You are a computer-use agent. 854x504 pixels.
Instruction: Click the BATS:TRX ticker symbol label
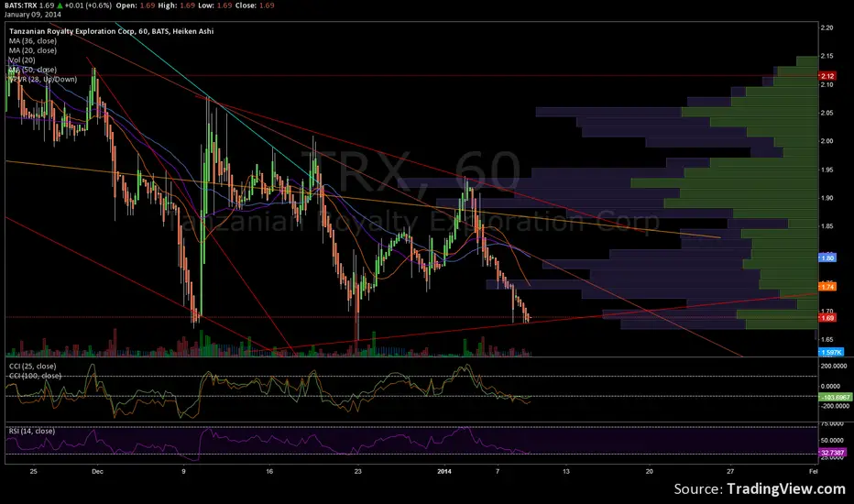pos(21,5)
